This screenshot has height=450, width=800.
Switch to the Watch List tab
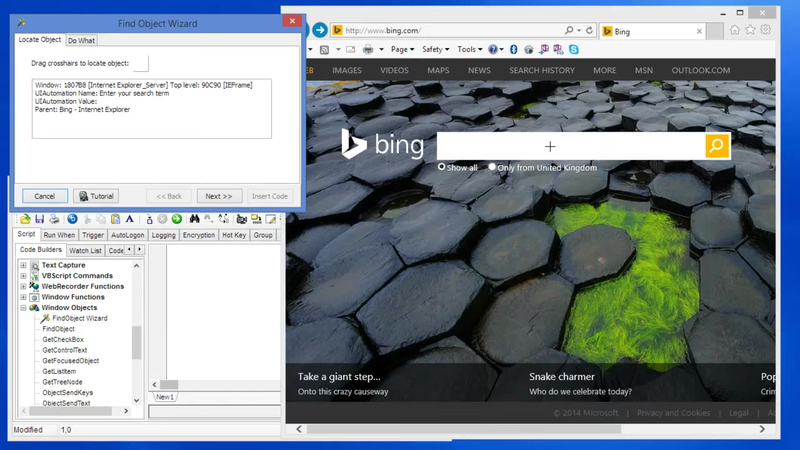[85, 251]
